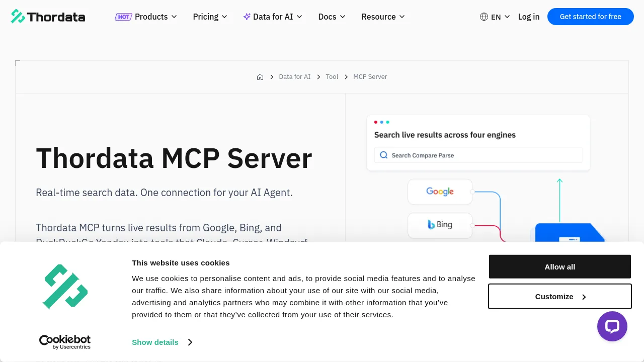Click the Log in link
Viewport: 644px width, 362px height.
point(529,17)
